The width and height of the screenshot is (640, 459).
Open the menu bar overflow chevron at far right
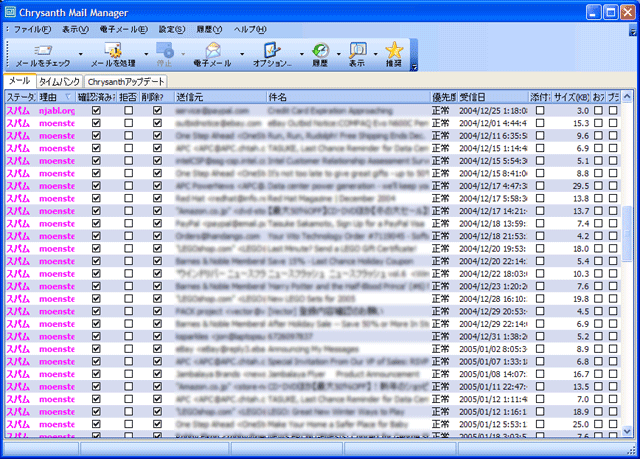pos(633,31)
